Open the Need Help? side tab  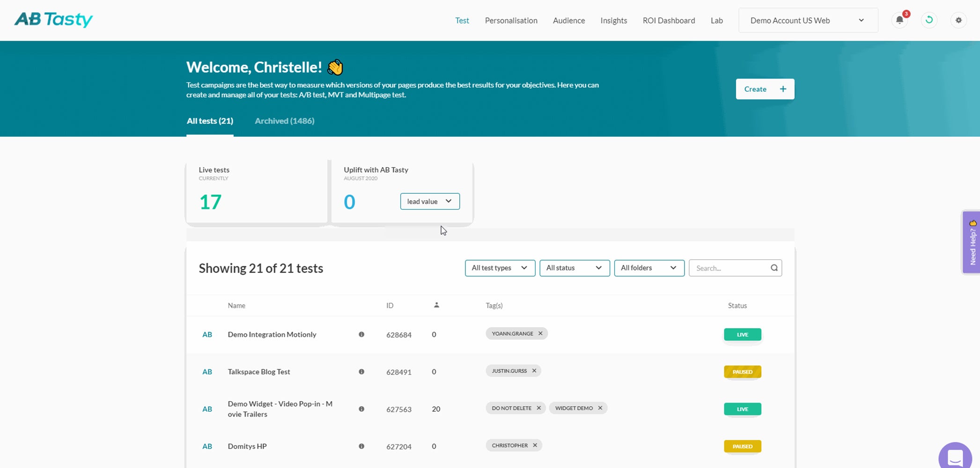click(972, 242)
